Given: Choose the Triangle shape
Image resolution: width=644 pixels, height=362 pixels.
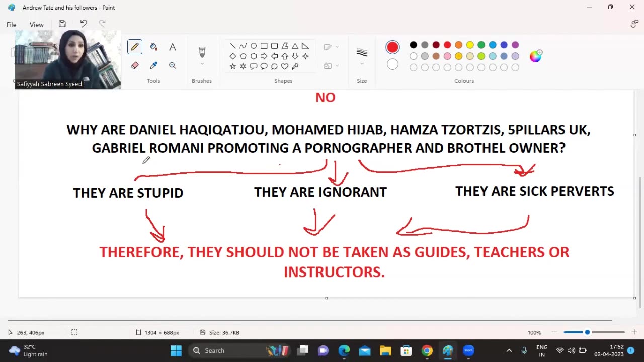Looking at the screenshot, I should click(x=295, y=46).
